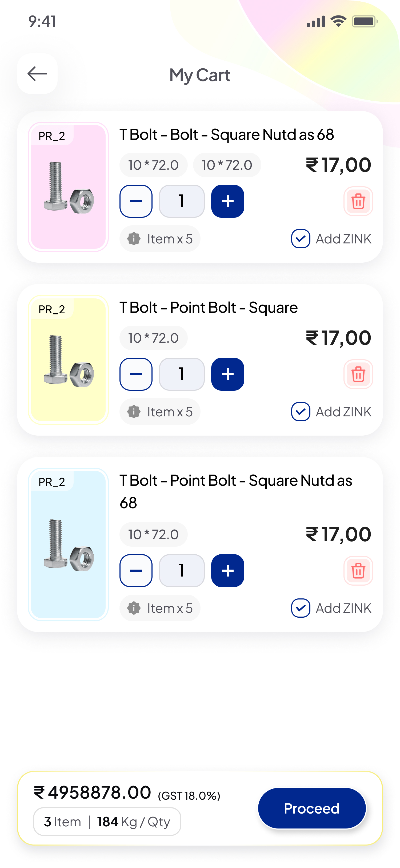This screenshot has width=400, height=868.
Task: Toggle Add ZINK checkbox on third item
Action: 300,608
